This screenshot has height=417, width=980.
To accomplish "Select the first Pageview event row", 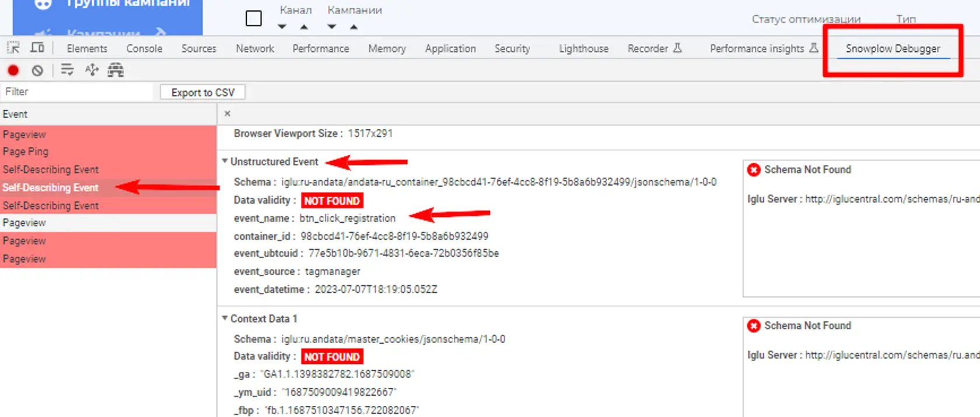I will pyautogui.click(x=108, y=134).
